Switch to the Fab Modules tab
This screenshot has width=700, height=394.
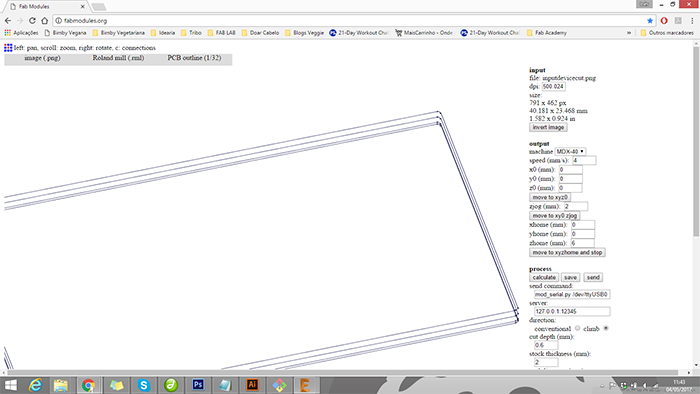point(47,7)
